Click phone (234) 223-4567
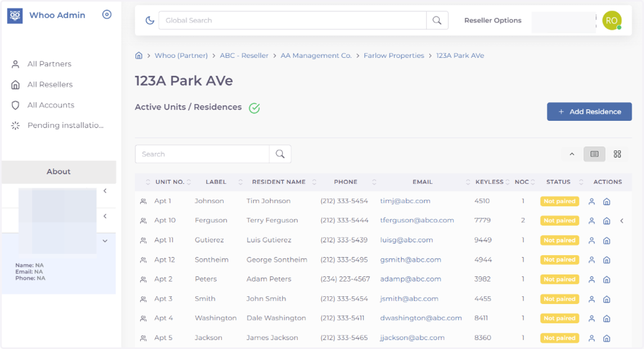The height and width of the screenshot is (349, 644). point(345,279)
